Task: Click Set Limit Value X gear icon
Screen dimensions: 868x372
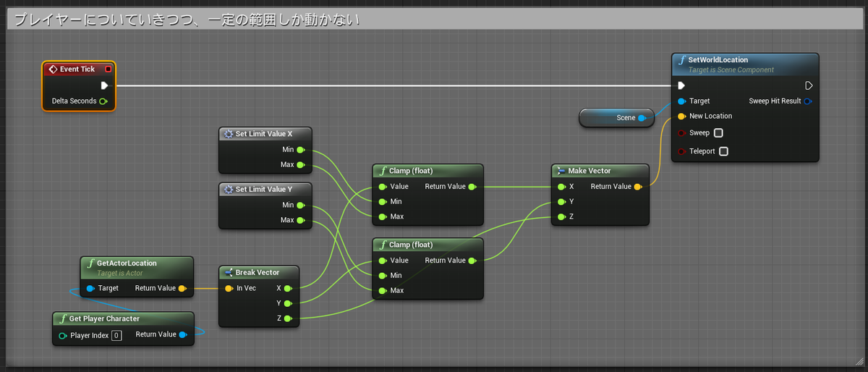Action: coord(229,134)
